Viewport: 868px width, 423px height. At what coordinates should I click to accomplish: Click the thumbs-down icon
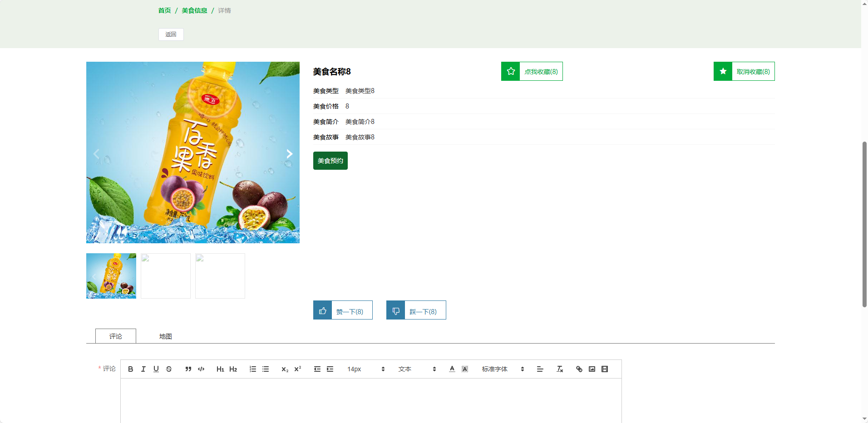point(396,310)
